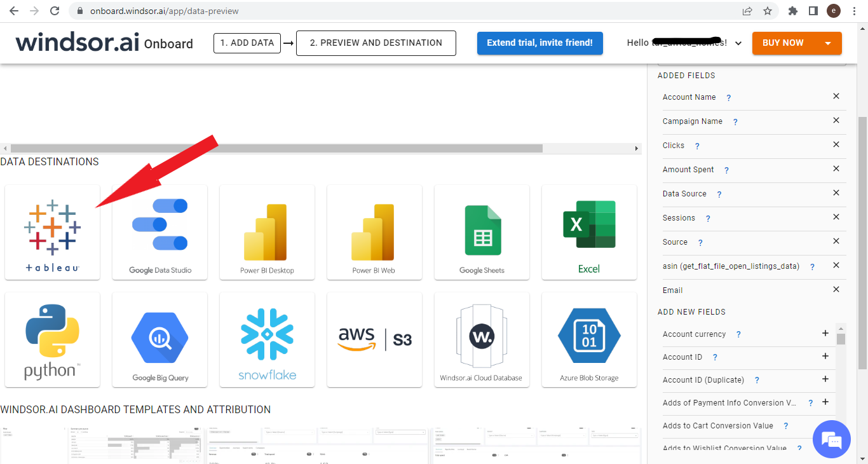Show help for Data Source field
The width and height of the screenshot is (868, 464).
coord(719,194)
